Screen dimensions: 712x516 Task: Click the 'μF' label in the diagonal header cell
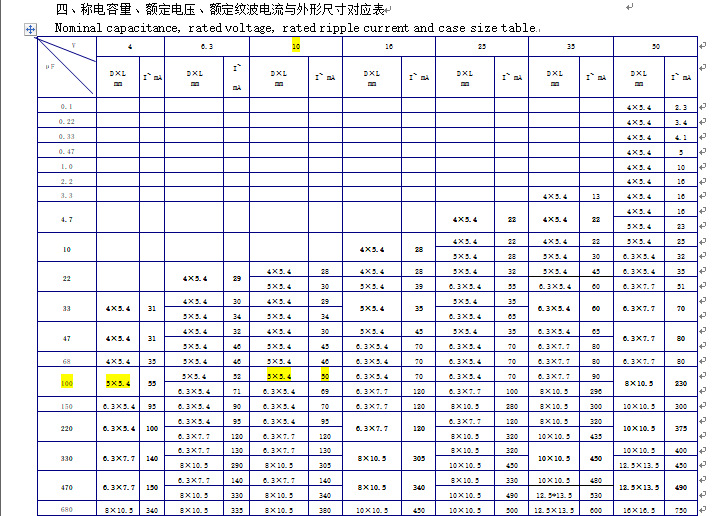point(50,66)
